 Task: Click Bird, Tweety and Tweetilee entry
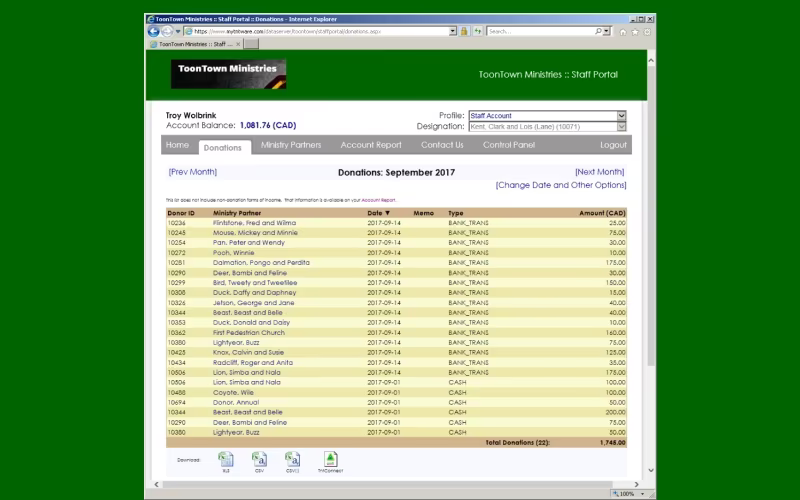click(255, 283)
